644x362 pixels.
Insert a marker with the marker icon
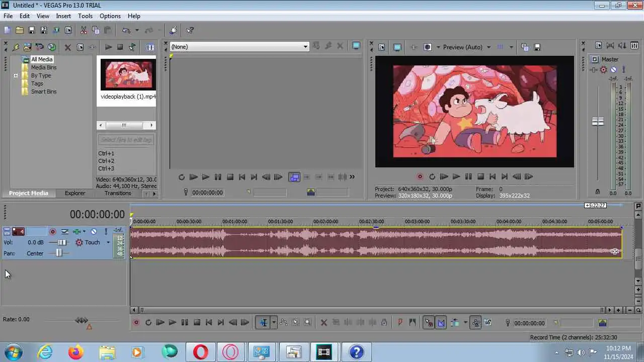tap(400, 323)
